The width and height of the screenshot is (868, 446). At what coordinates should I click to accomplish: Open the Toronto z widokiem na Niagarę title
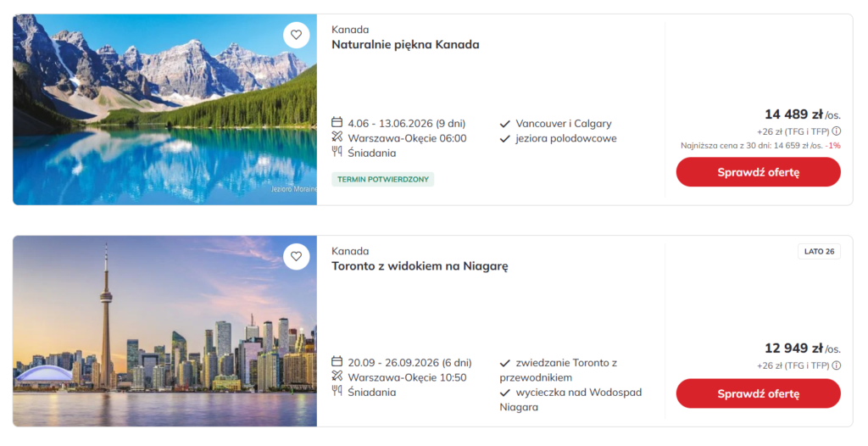coord(420,266)
